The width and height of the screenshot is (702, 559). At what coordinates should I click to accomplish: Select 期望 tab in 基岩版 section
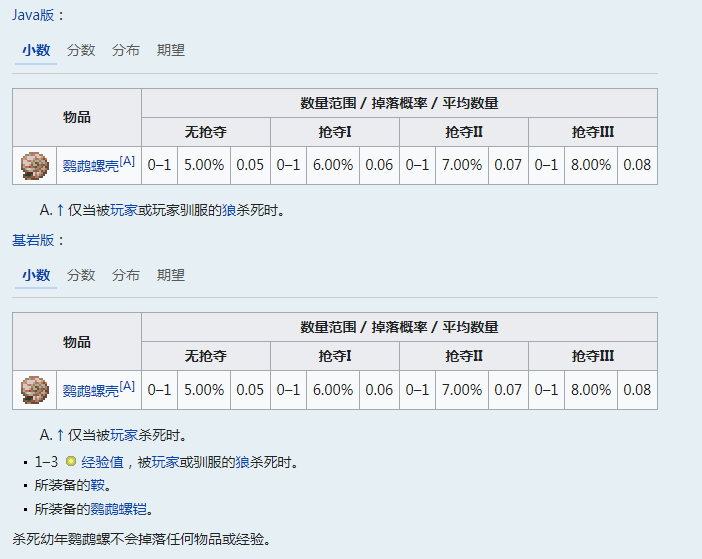click(x=171, y=275)
